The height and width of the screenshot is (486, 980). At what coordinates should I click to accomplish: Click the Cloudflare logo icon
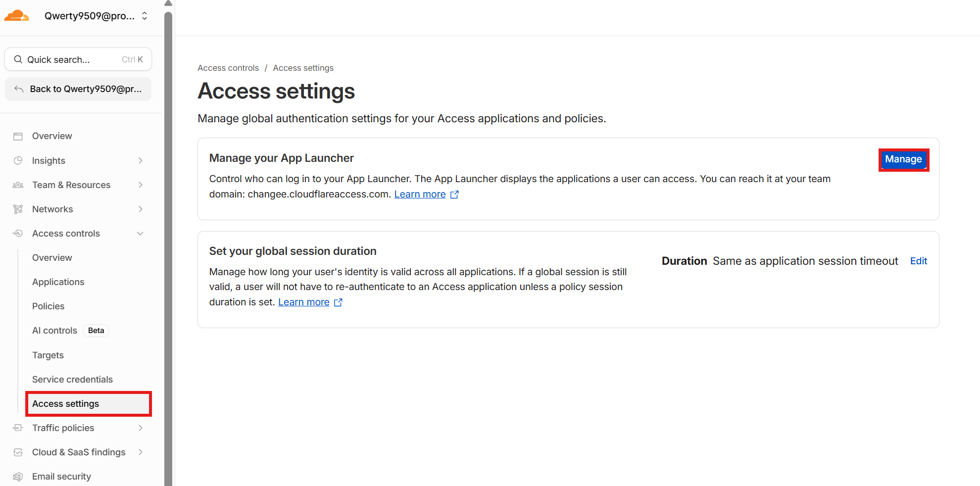16,16
